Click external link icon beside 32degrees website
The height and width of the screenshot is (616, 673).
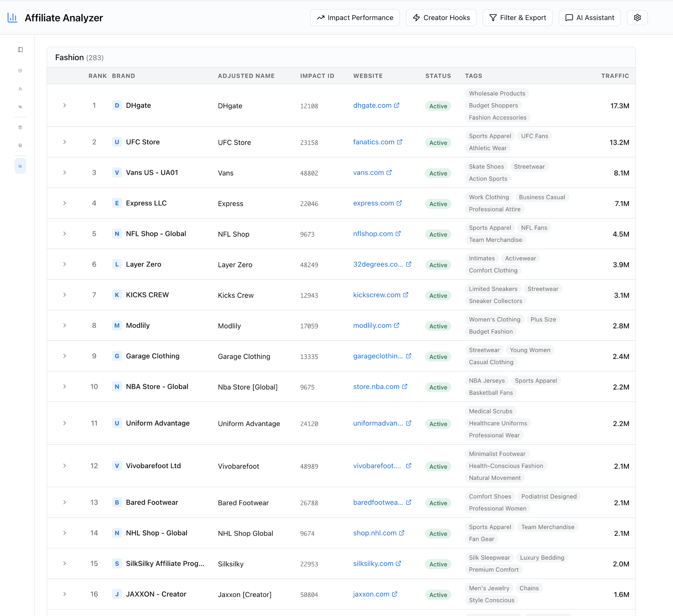click(408, 264)
